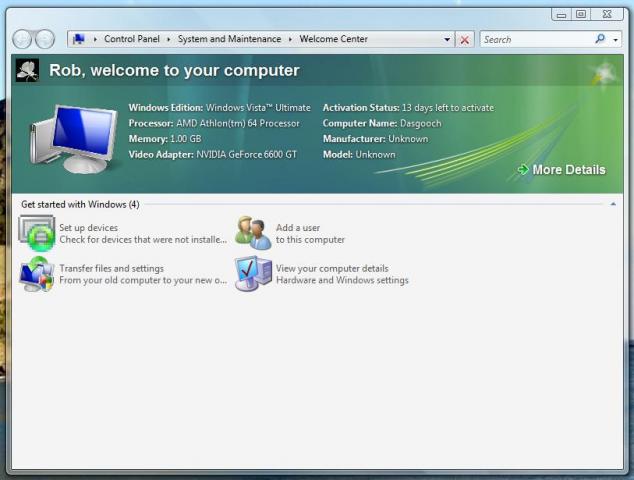The height and width of the screenshot is (480, 634).
Task: Expand arrow after Control Panel breadcrumb
Action: click(169, 39)
